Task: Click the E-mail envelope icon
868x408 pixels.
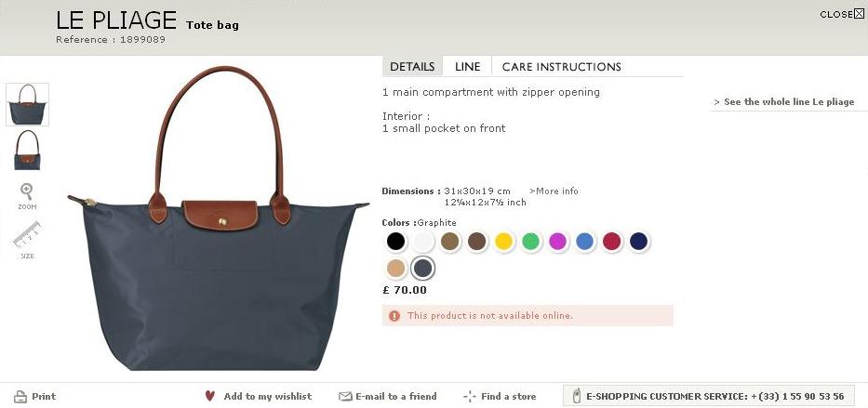Action: [x=345, y=397]
